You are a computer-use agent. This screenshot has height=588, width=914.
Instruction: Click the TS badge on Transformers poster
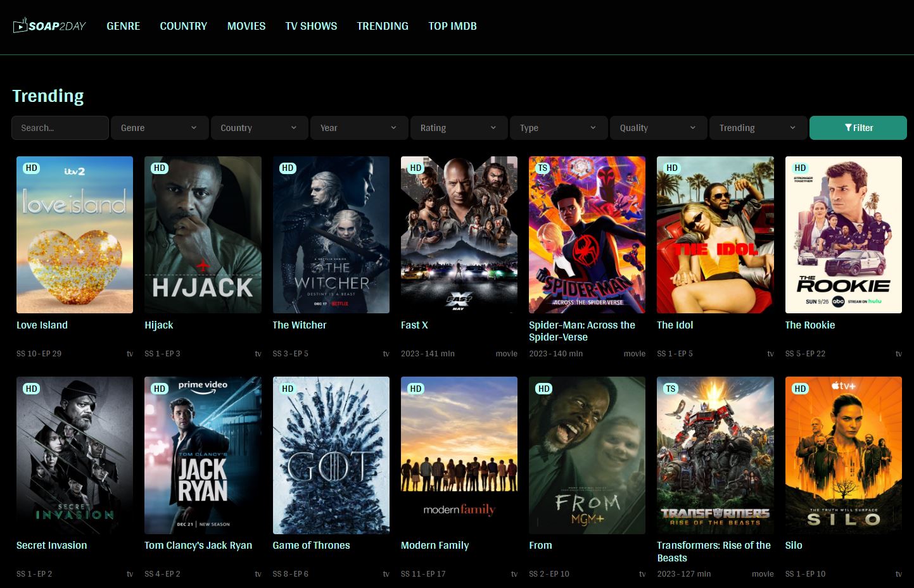pyautogui.click(x=671, y=389)
